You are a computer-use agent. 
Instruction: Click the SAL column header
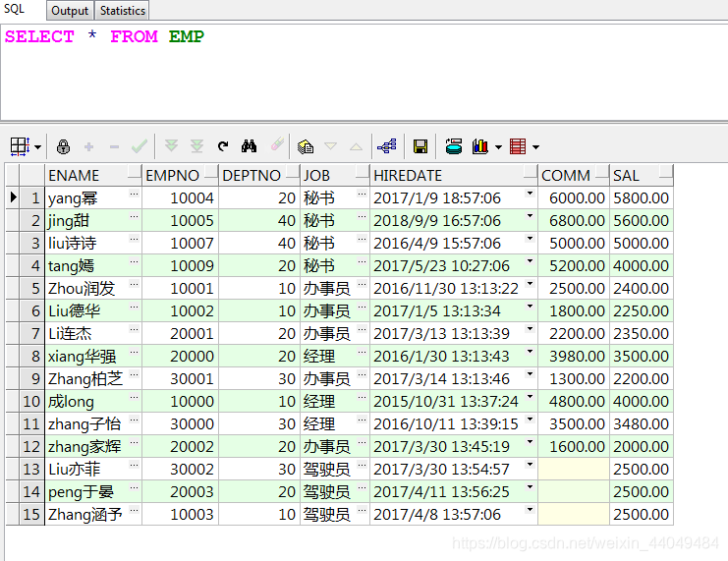[x=642, y=175]
